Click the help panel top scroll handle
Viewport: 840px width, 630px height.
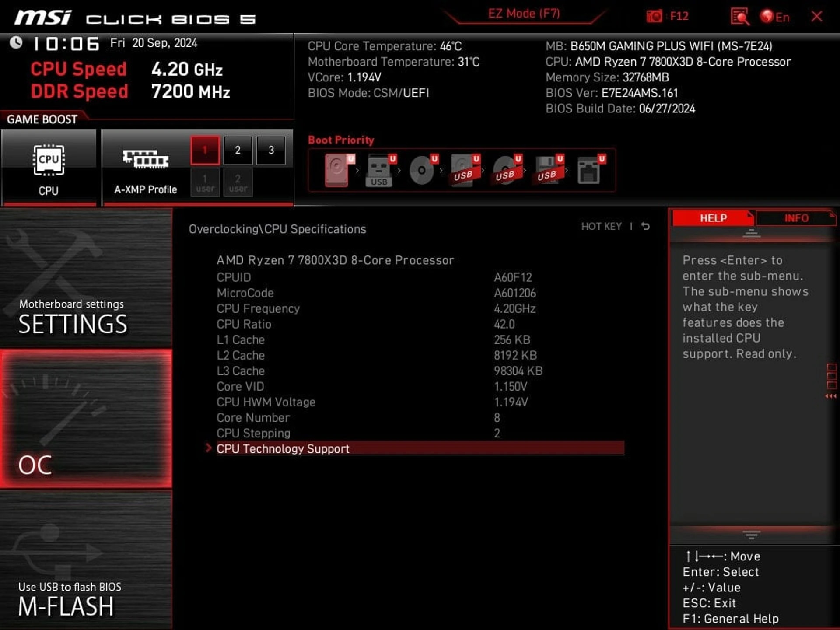point(751,234)
